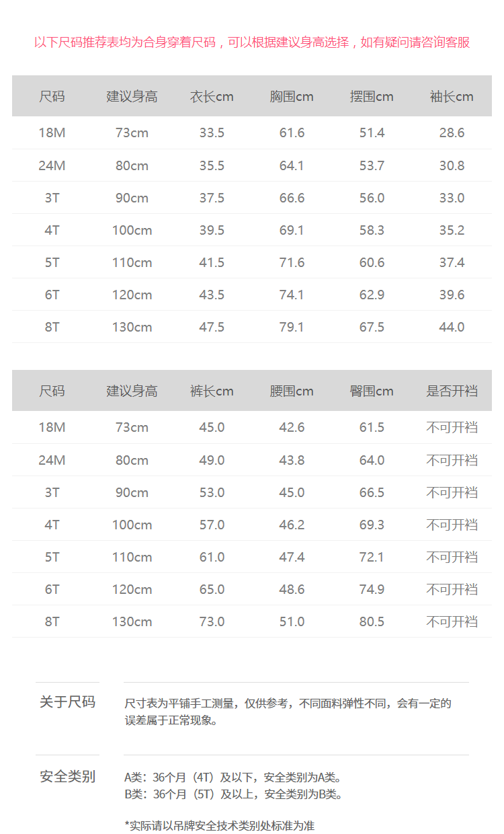504x834 pixels.
Task: Click the pink size recommendation notice text
Action: [252, 42]
